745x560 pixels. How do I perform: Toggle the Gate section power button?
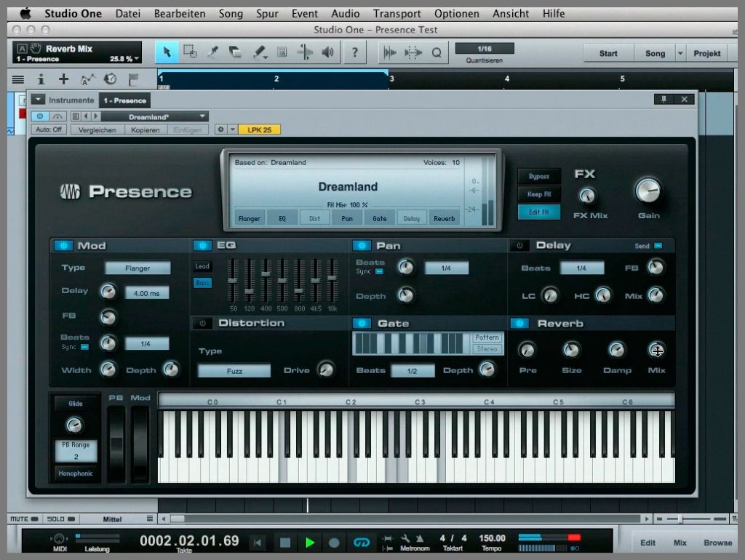[x=362, y=323]
